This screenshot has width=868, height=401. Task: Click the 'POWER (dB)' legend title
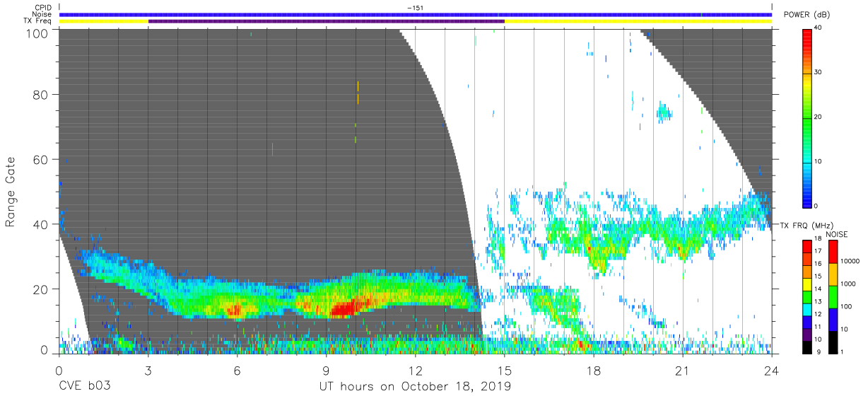[807, 15]
